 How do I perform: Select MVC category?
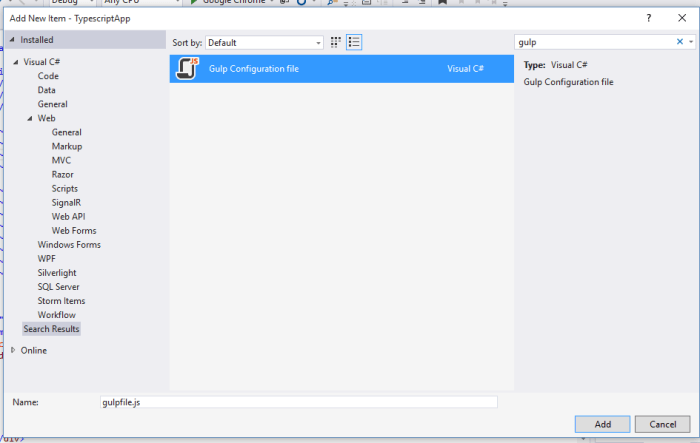point(61,160)
